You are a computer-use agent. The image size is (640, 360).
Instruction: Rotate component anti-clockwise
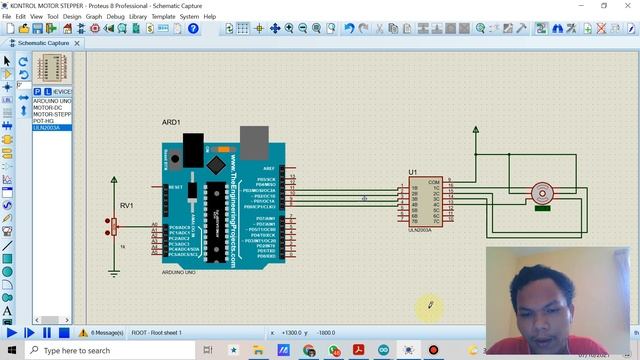[23, 75]
